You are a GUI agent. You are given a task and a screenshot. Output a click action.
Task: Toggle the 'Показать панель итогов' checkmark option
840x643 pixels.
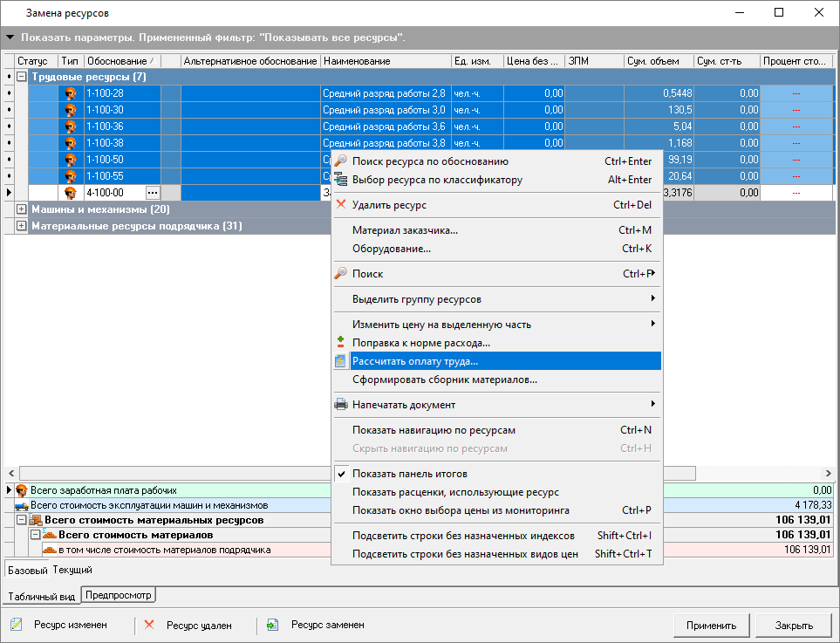[410, 474]
